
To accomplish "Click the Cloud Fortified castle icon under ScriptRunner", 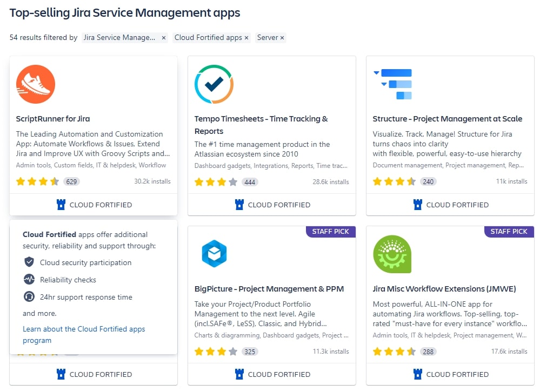I will pos(61,205).
